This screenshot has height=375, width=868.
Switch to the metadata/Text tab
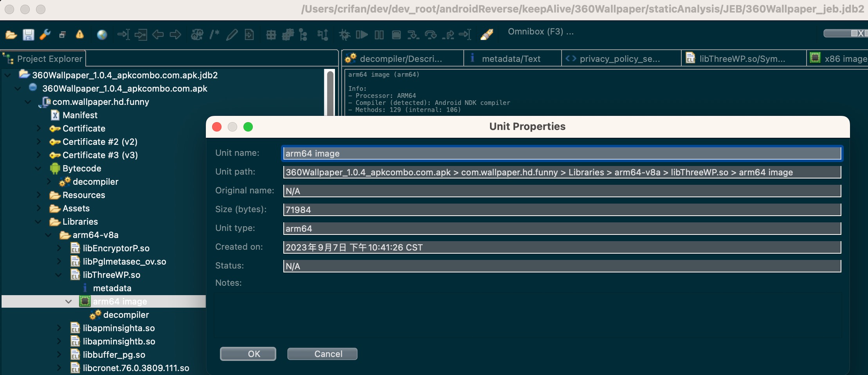point(512,59)
